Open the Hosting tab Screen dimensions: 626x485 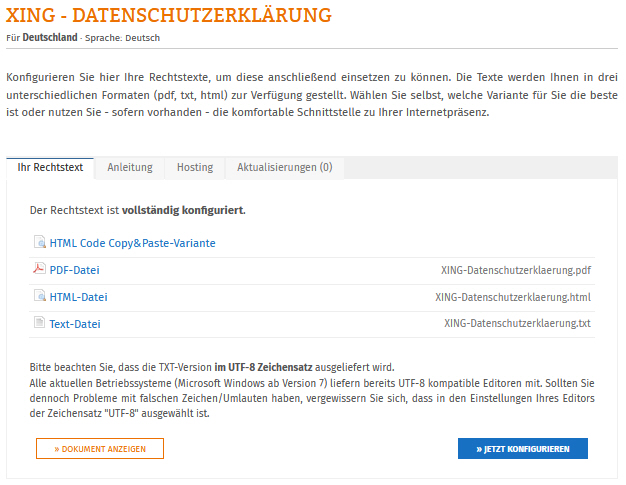coord(195,168)
